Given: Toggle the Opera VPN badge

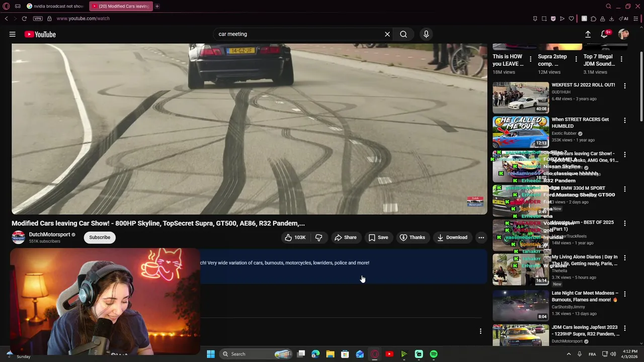Looking at the screenshot, I should [38, 19].
